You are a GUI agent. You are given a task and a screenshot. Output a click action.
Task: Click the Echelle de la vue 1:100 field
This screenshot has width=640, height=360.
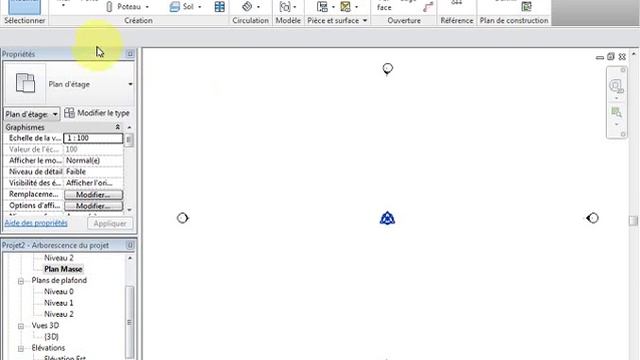coord(93,138)
